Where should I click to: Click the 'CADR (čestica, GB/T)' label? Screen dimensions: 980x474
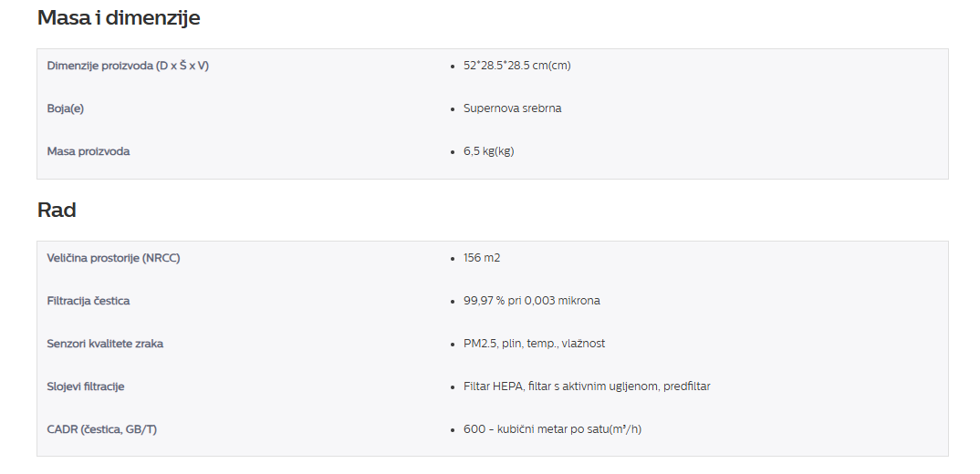102,429
